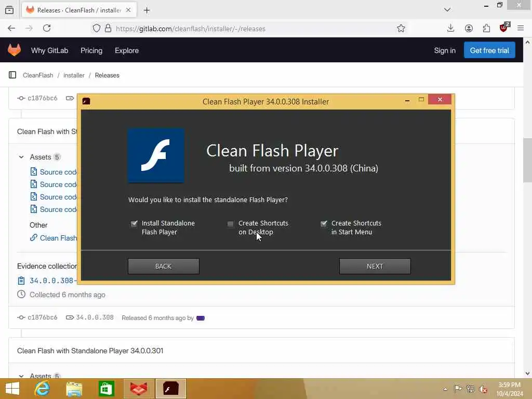532x399 pixels.
Task: Open the list all tabs dropdown
Action: [447, 10]
